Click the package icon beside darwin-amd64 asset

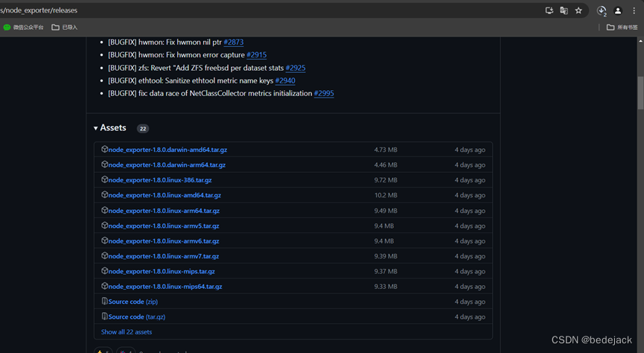tap(105, 150)
